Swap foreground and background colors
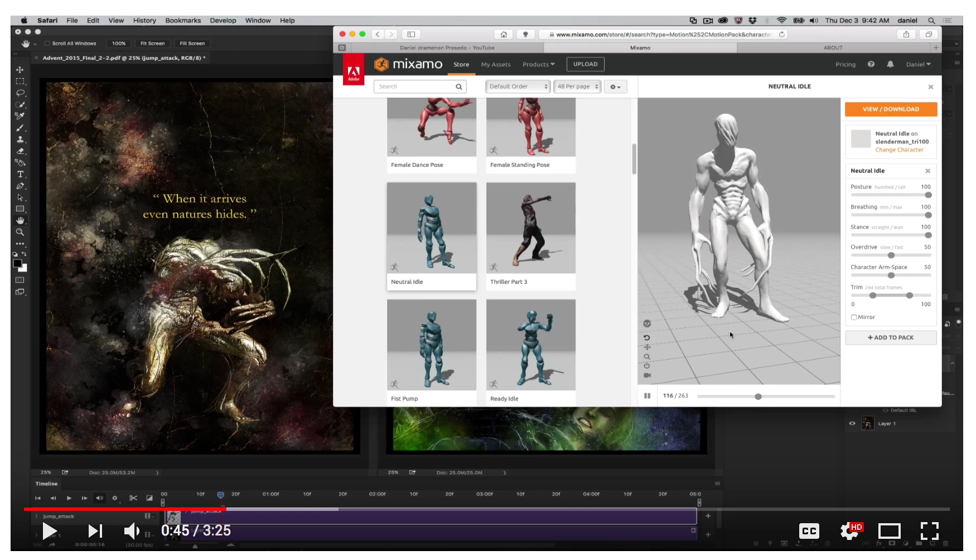The height and width of the screenshot is (560, 976). (x=24, y=254)
